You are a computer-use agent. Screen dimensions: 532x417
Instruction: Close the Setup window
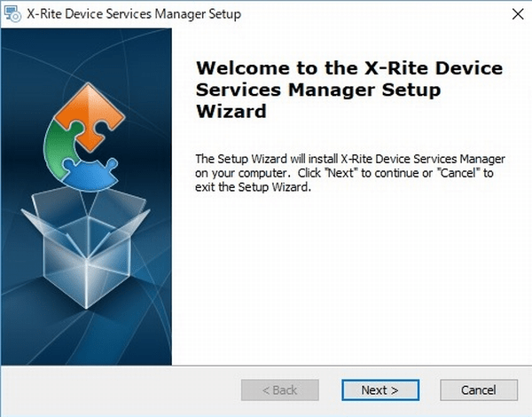coord(515,15)
